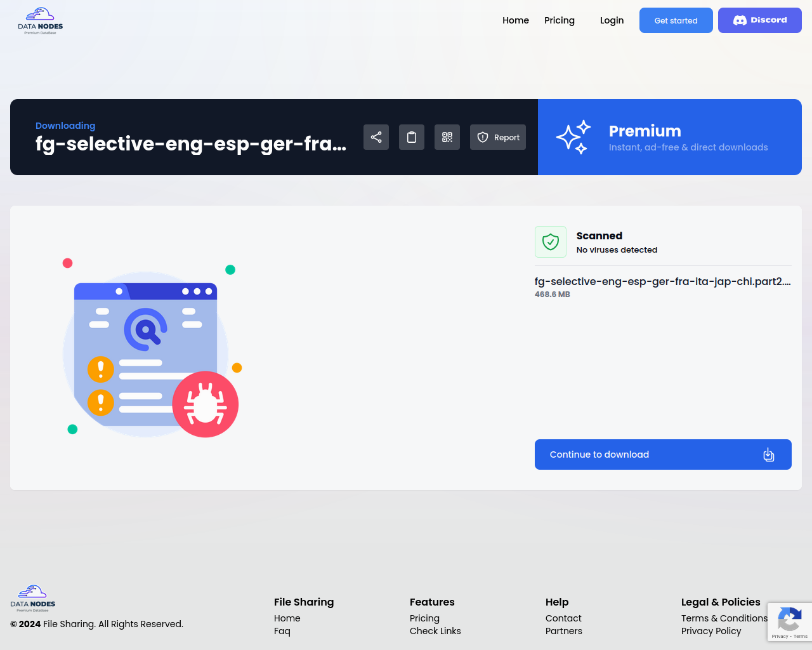Open the Partners footer link
Viewport: 812px width, 650px height.
564,631
